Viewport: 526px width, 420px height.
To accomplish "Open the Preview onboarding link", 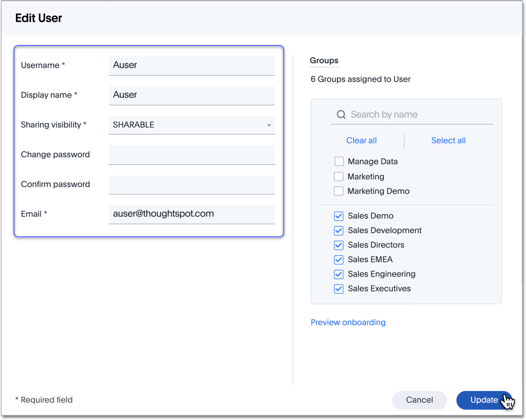I will tap(348, 323).
